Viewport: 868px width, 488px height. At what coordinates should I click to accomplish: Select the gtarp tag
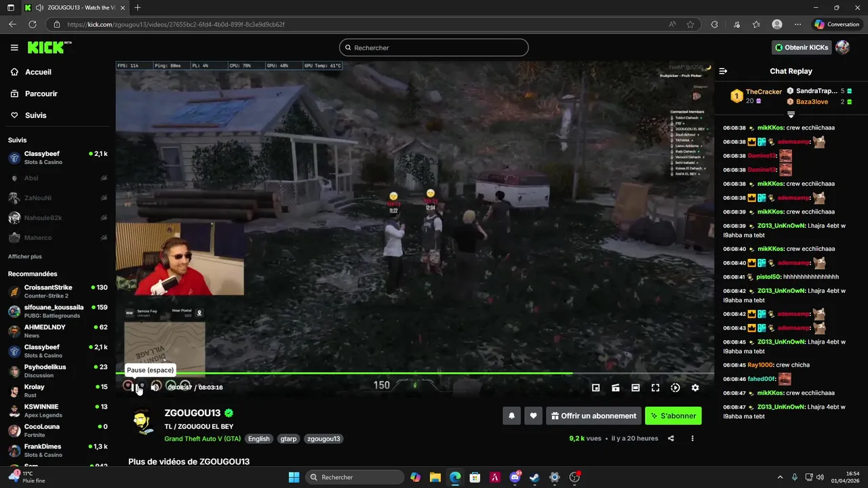click(x=288, y=439)
